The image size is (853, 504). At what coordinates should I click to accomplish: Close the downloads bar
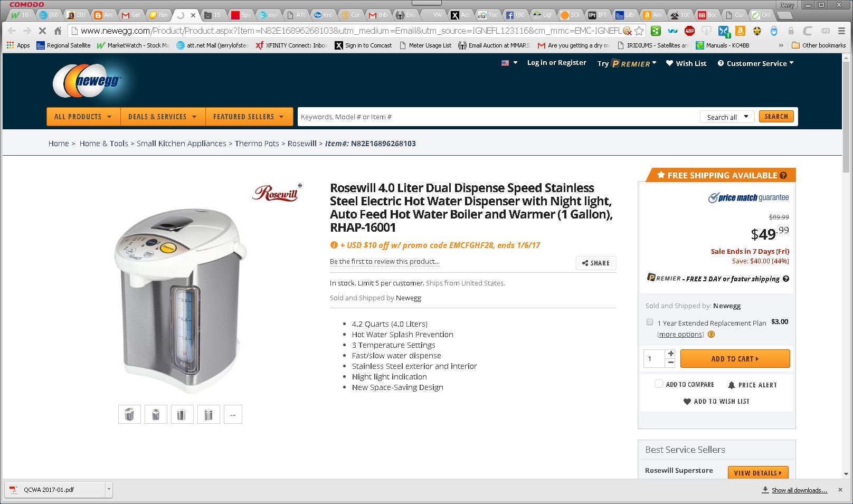pyautogui.click(x=840, y=490)
